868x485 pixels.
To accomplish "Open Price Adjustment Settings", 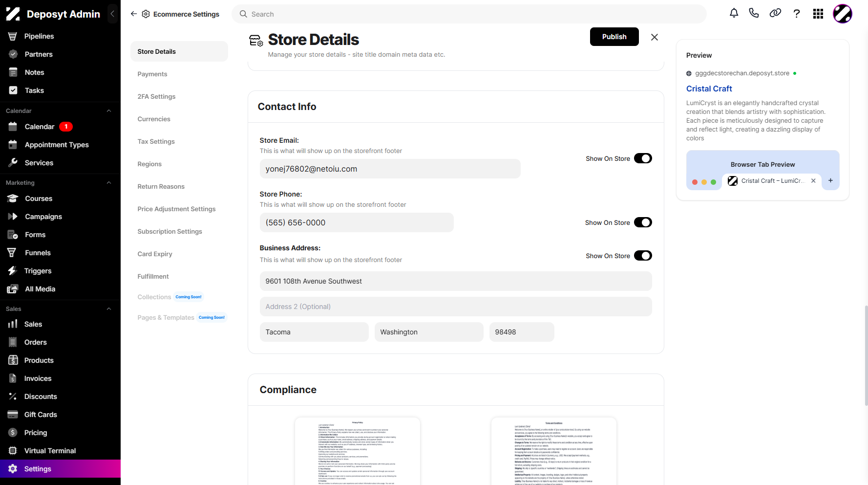I will (x=176, y=209).
